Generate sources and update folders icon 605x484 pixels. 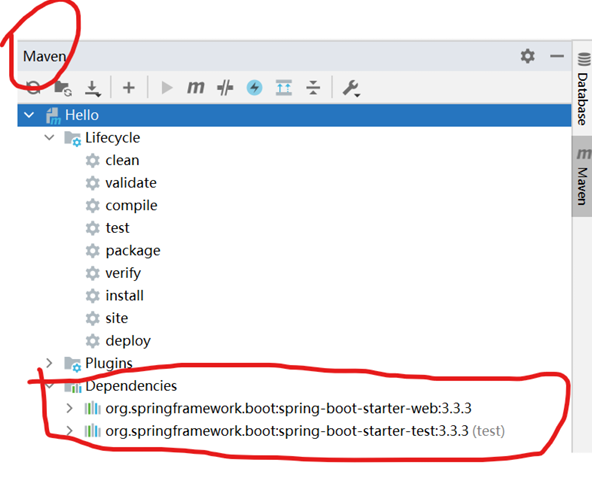click(x=63, y=88)
